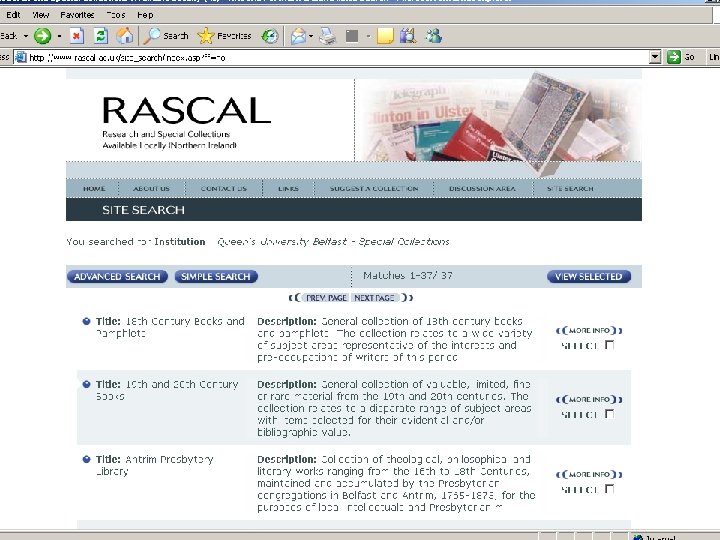Go to the browser Home page icon

click(124, 36)
